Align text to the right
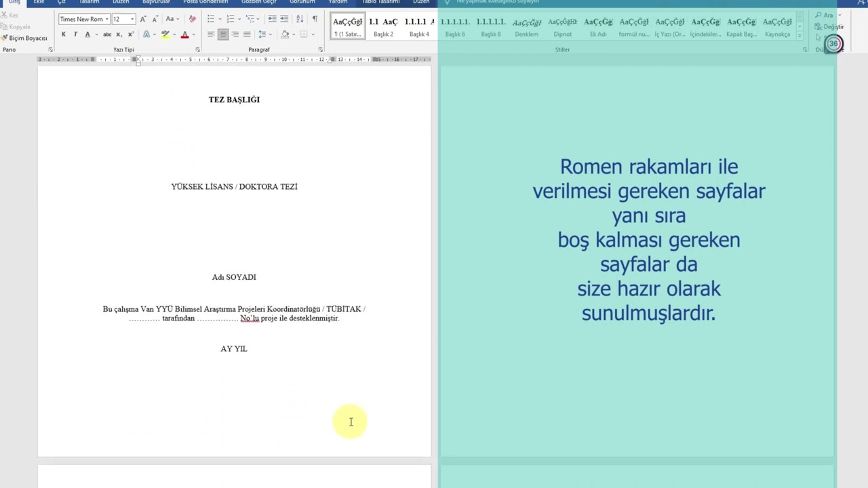This screenshot has height=488, width=868. (235, 35)
